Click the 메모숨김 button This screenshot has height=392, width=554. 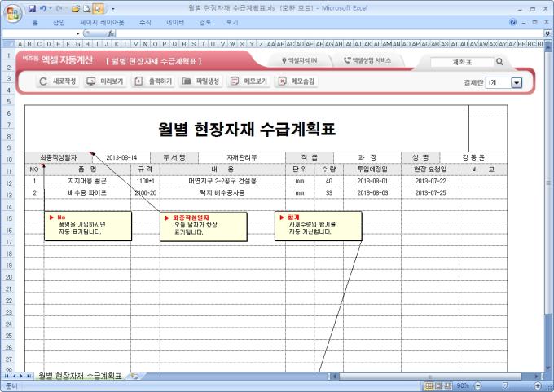pos(296,81)
